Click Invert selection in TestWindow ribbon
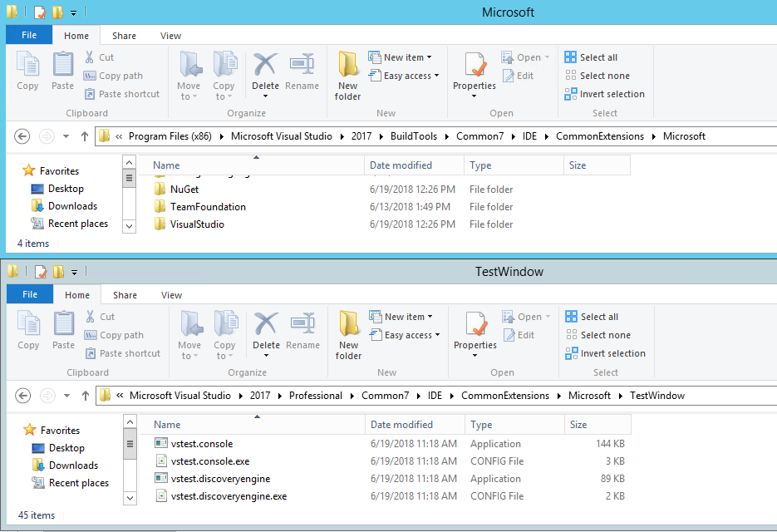Screen dimensions: 777x532 pyautogui.click(x=606, y=353)
